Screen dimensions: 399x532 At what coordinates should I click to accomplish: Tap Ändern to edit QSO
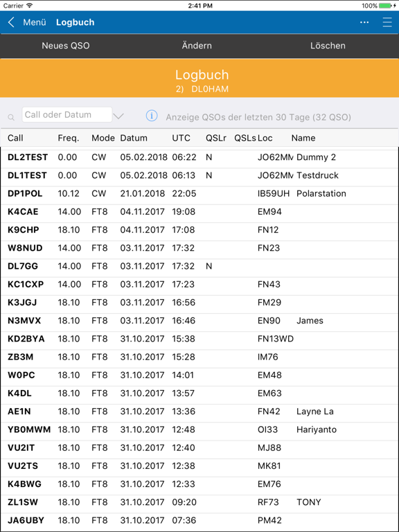(x=197, y=46)
